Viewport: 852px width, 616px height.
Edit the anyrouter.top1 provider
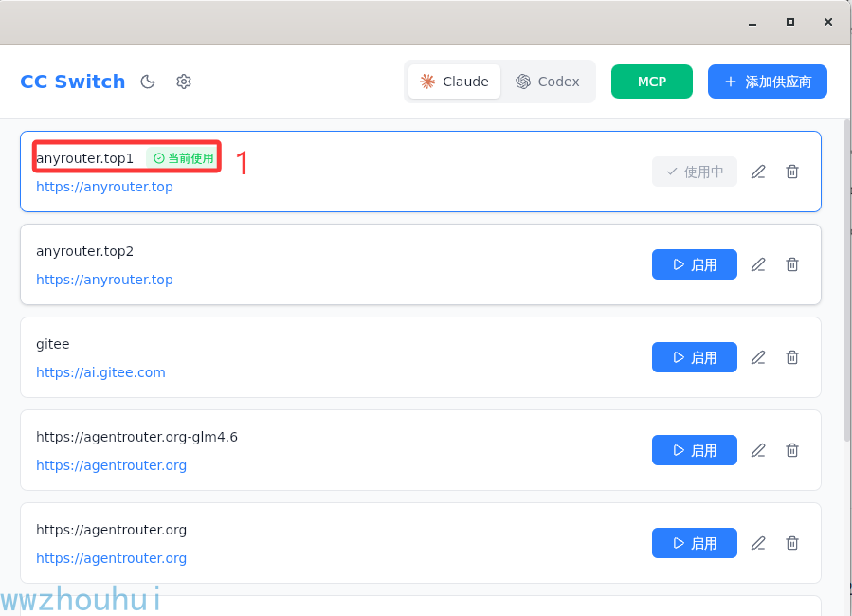[758, 172]
